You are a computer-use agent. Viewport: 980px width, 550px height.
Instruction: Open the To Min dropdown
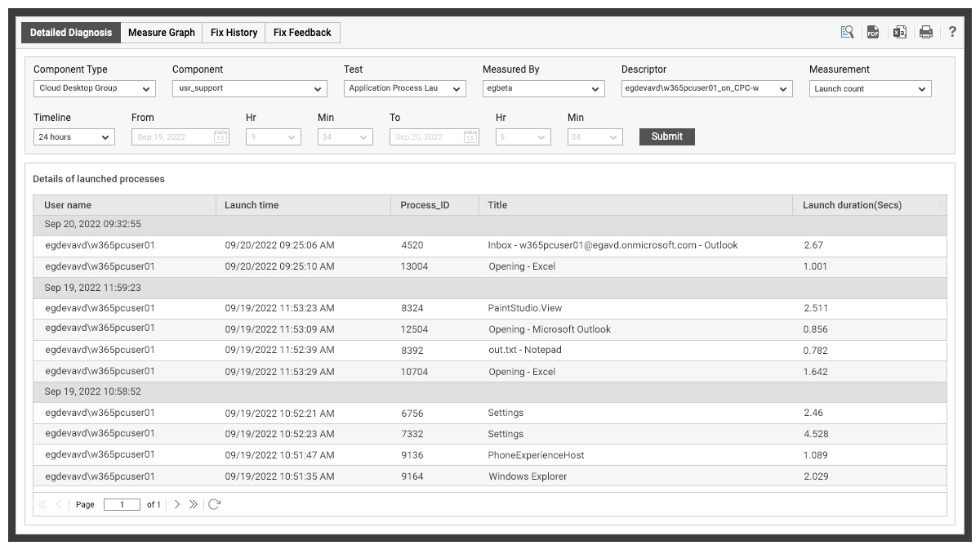[595, 137]
